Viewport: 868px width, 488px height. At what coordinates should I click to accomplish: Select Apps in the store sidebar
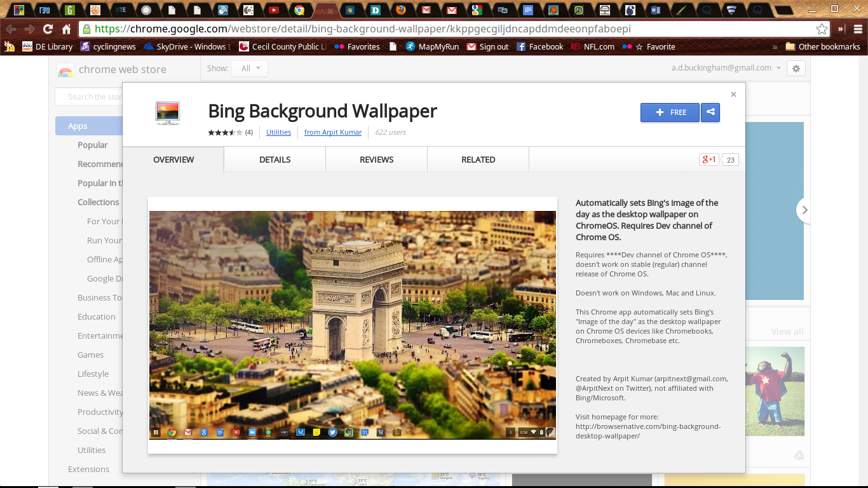[x=89, y=126]
